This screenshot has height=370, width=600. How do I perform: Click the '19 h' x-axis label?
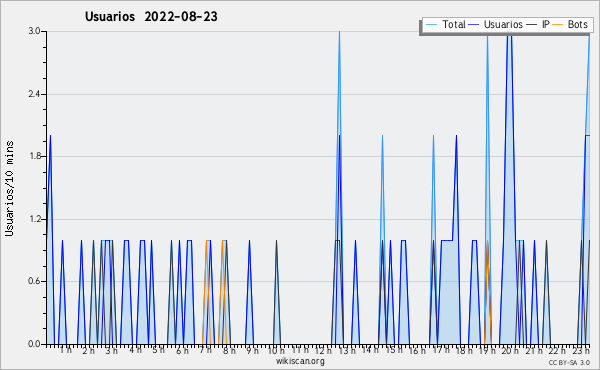pos(488,351)
